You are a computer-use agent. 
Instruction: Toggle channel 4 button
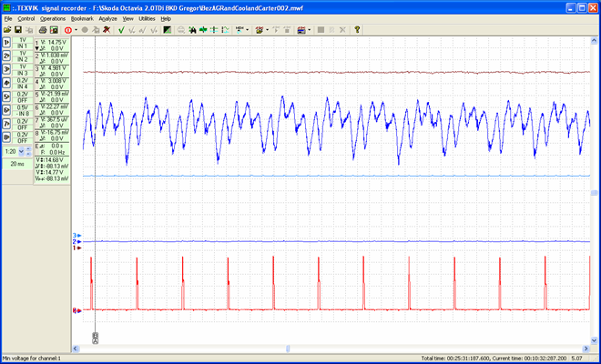tap(6, 83)
